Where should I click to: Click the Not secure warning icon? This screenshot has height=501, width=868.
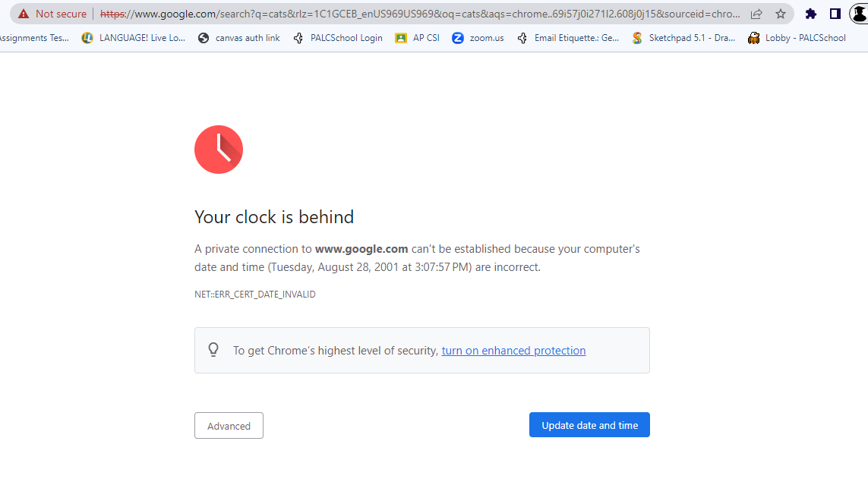click(24, 14)
